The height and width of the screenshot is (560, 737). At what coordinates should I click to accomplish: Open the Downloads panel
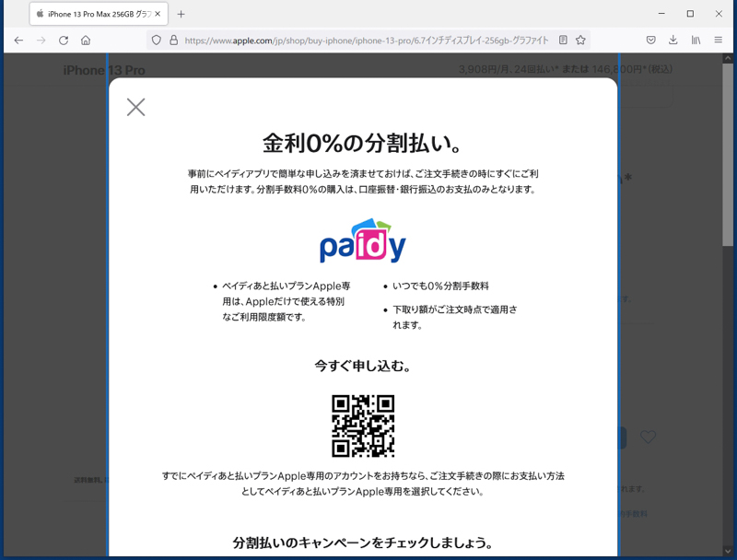(x=673, y=41)
